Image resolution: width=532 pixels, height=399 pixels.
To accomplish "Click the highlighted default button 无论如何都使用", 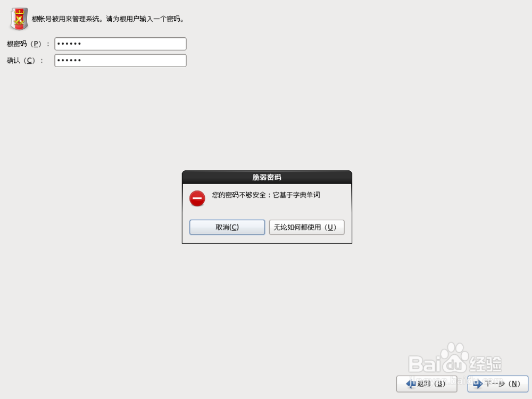I will (x=307, y=227).
